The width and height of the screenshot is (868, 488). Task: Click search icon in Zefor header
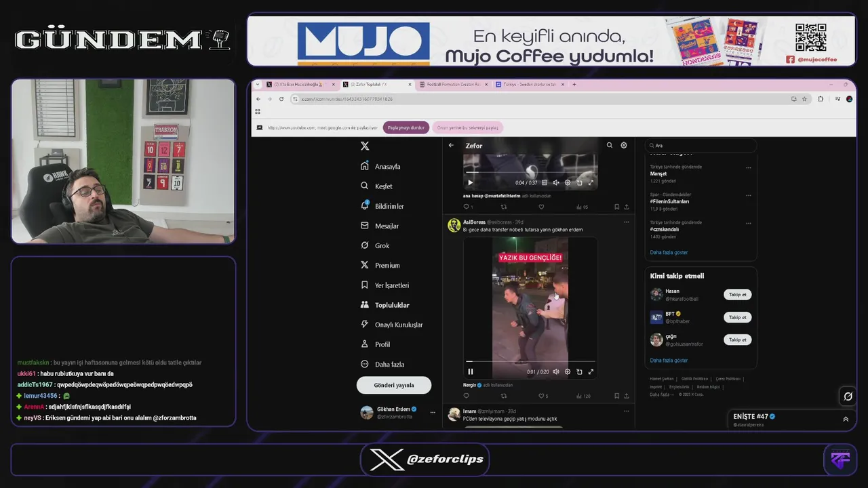tap(610, 145)
